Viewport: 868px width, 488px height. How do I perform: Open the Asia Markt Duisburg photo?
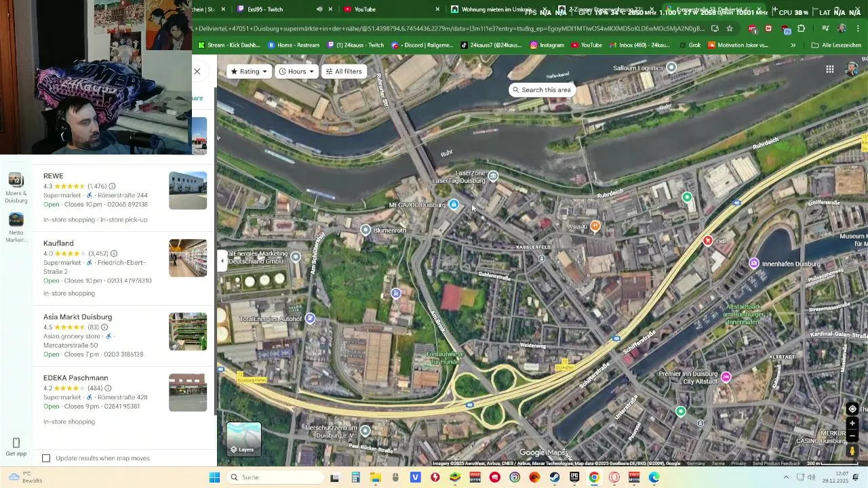pyautogui.click(x=188, y=331)
